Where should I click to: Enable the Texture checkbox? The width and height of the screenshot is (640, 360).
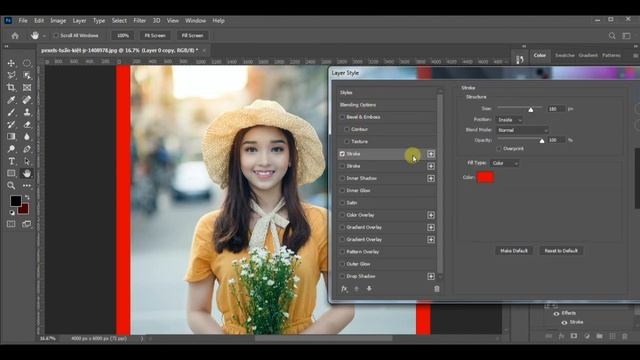tap(347, 142)
